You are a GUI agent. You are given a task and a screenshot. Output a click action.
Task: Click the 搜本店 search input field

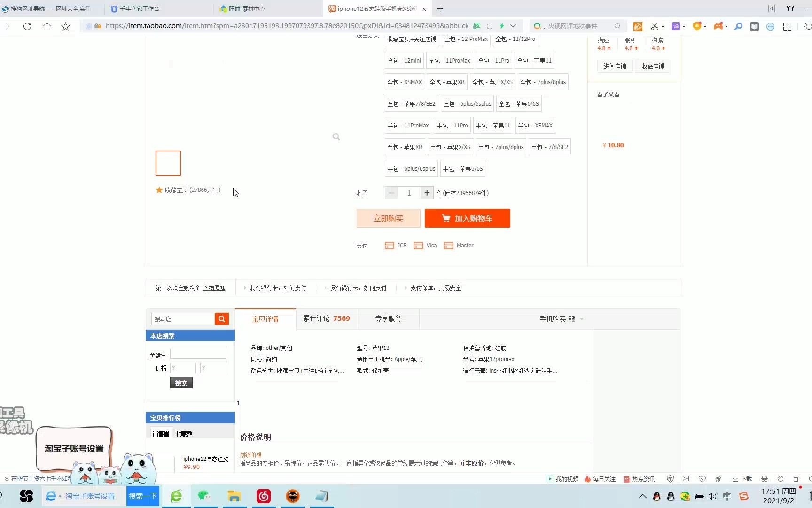183,319
